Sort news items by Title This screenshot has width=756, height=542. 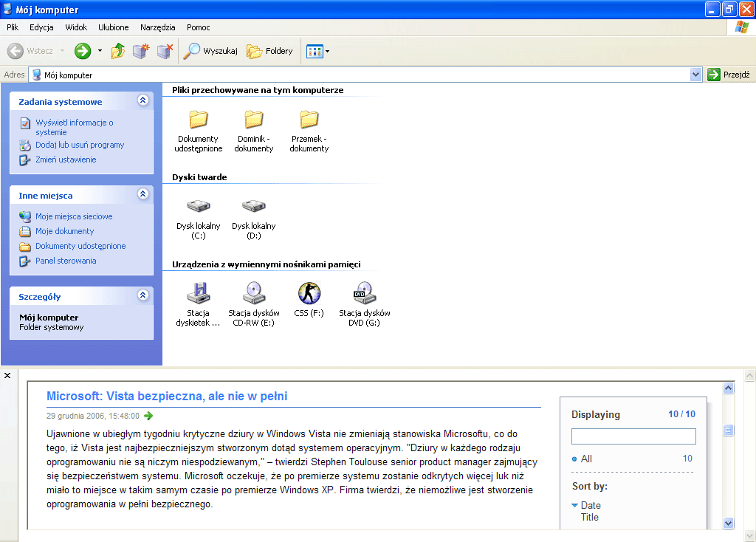pyautogui.click(x=590, y=518)
